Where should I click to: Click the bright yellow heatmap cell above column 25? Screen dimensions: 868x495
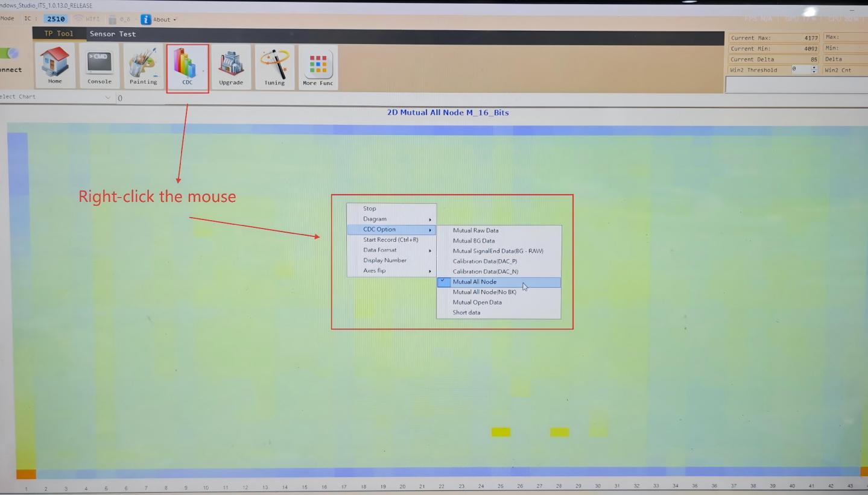[501, 432]
